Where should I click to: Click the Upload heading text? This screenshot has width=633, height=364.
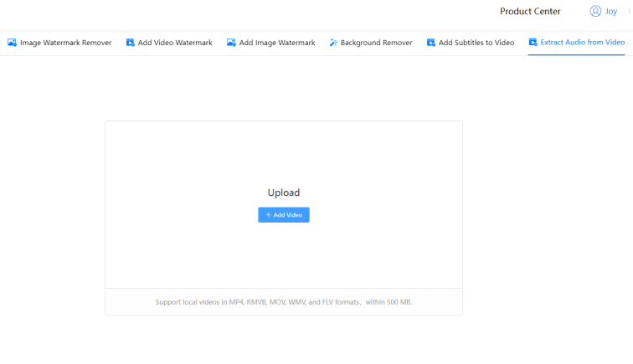[284, 192]
